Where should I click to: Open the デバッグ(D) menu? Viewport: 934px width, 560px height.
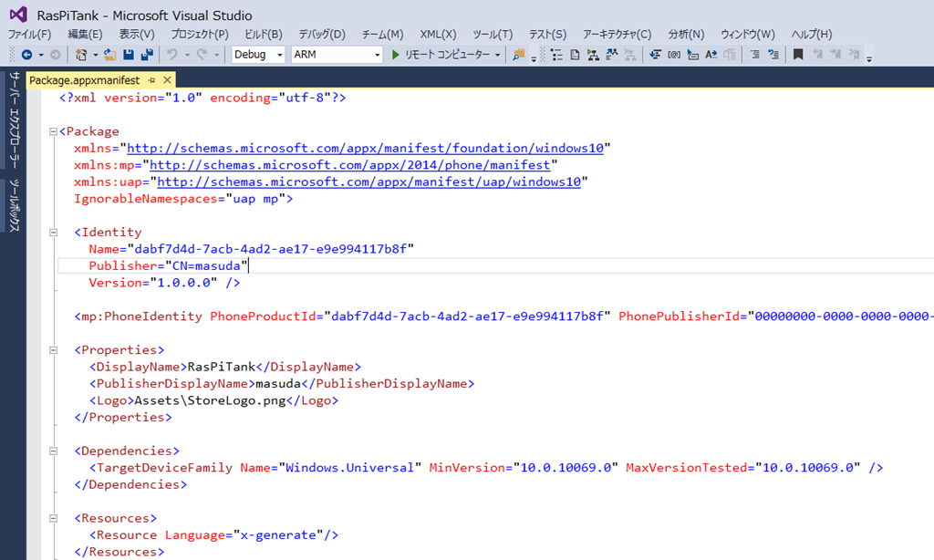(322, 35)
